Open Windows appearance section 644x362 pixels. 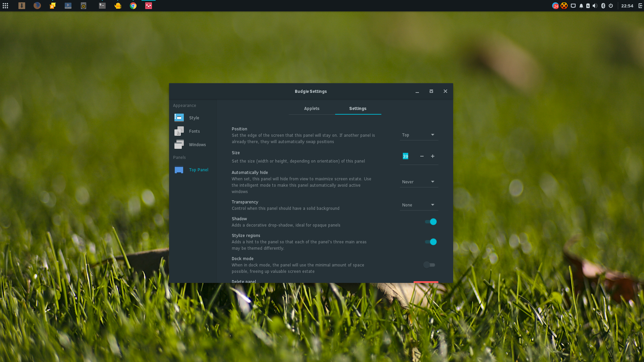[x=193, y=144]
